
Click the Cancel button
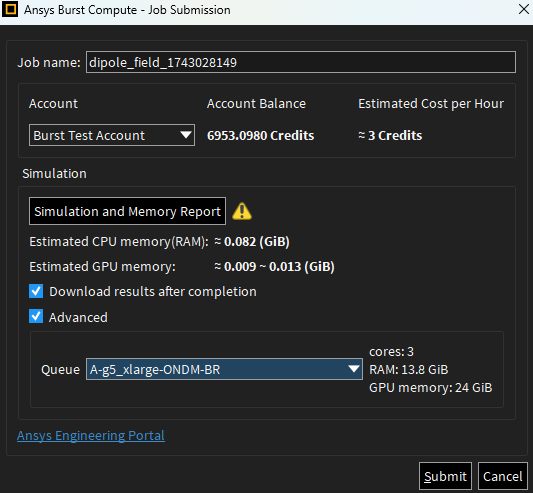(503, 476)
